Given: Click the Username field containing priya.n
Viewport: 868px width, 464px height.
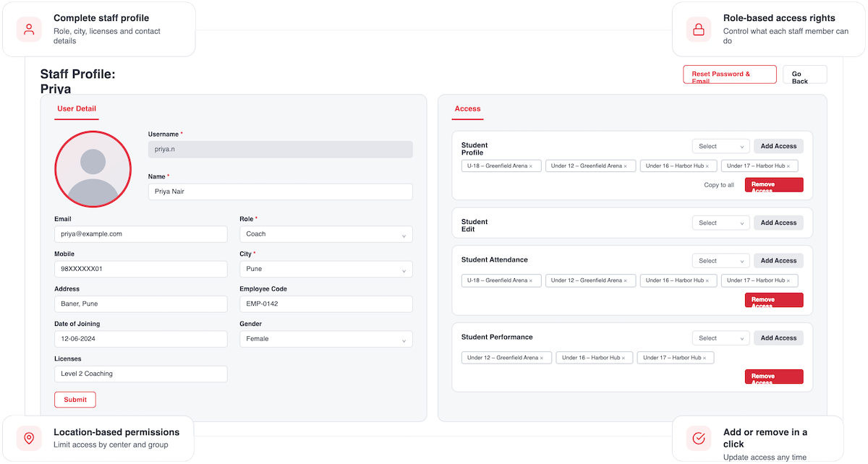Looking at the screenshot, I should click(281, 150).
